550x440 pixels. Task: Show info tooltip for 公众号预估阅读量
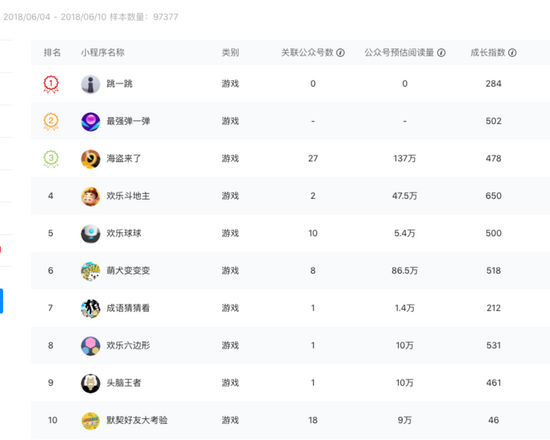point(441,53)
